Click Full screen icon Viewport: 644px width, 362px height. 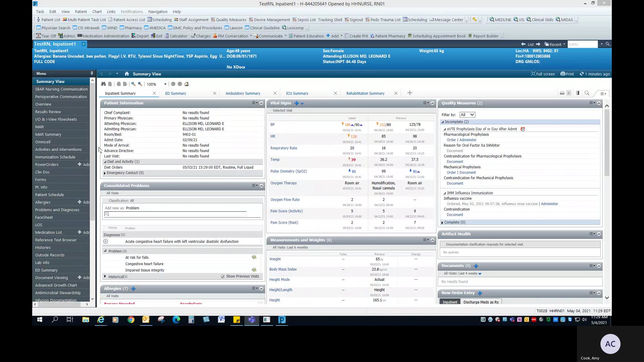(543, 74)
